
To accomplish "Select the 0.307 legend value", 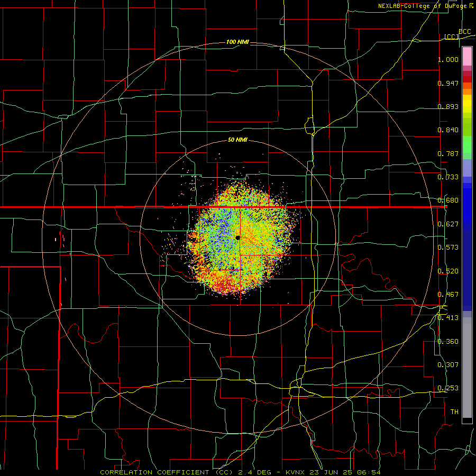I will tap(448, 365).
